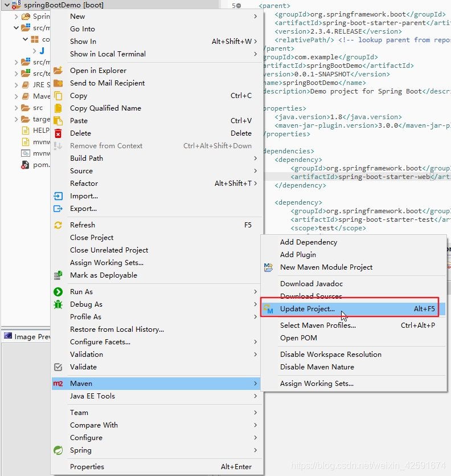The height and width of the screenshot is (476, 451).
Task: Click the New Maven Module Project icon
Action: point(268,267)
